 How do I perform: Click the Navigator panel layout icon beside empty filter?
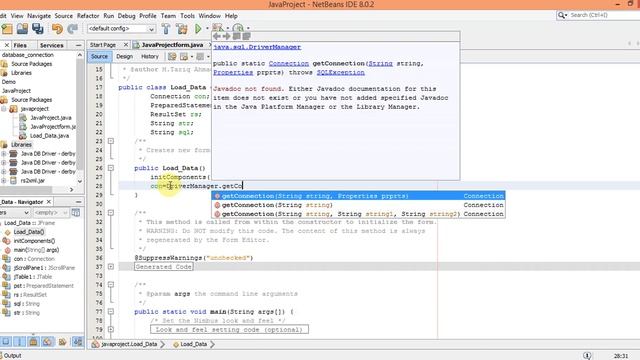coord(76,213)
